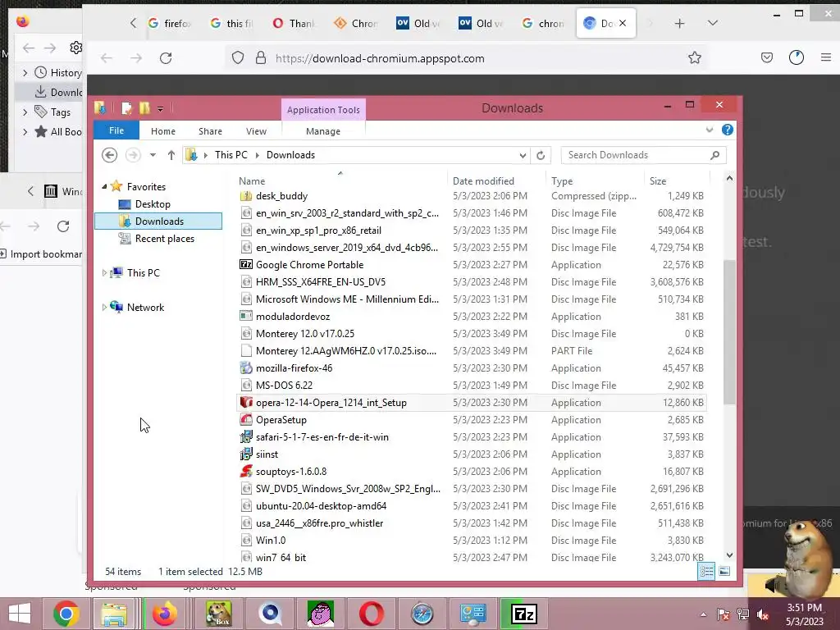The height and width of the screenshot is (630, 840).
Task: Open the Home ribbon tab
Action: (x=163, y=131)
